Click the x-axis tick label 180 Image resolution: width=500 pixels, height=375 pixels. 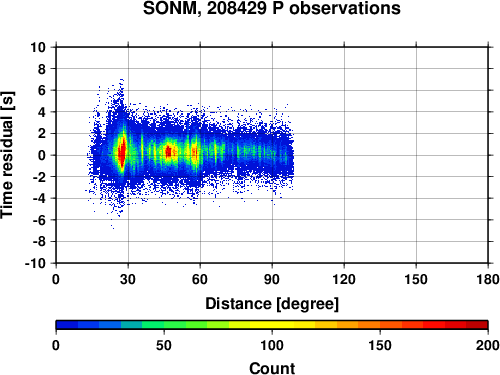point(488,279)
